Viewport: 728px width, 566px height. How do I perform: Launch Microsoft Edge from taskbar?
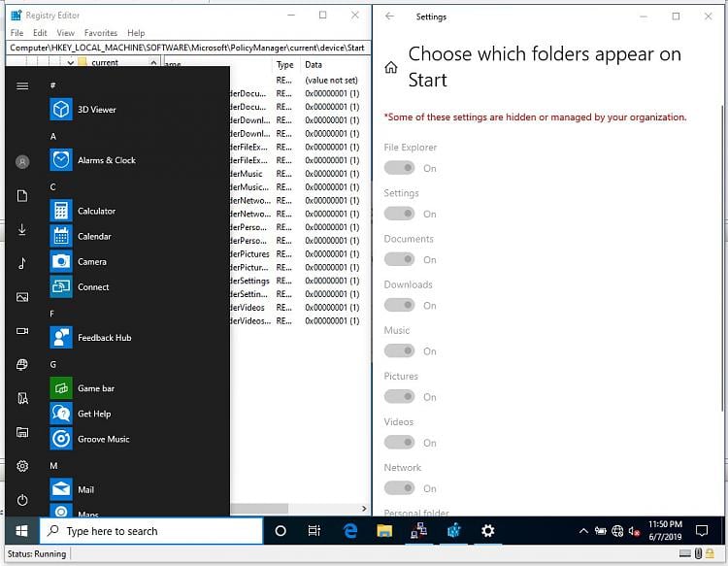point(350,531)
